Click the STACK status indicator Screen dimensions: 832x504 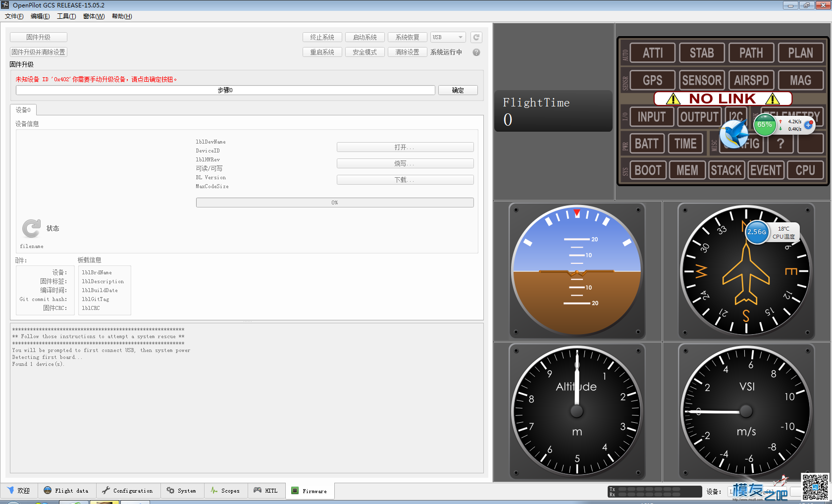(727, 170)
